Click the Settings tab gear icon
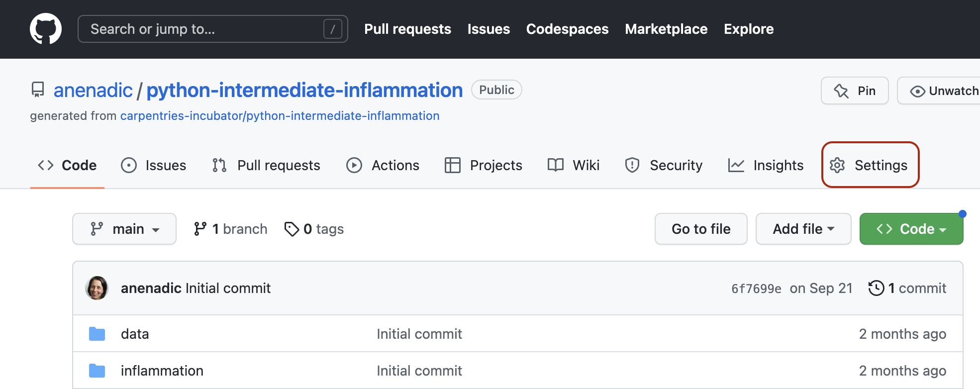This screenshot has height=389, width=980. (x=837, y=165)
